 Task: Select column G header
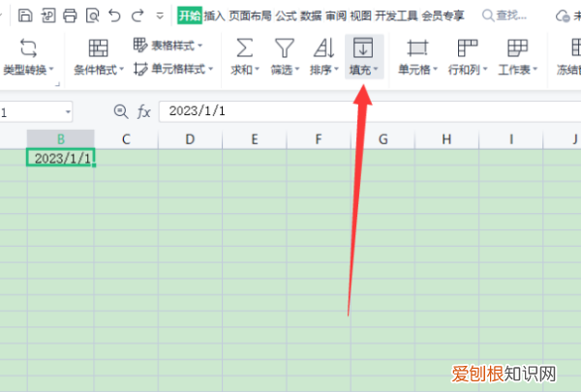click(x=382, y=139)
